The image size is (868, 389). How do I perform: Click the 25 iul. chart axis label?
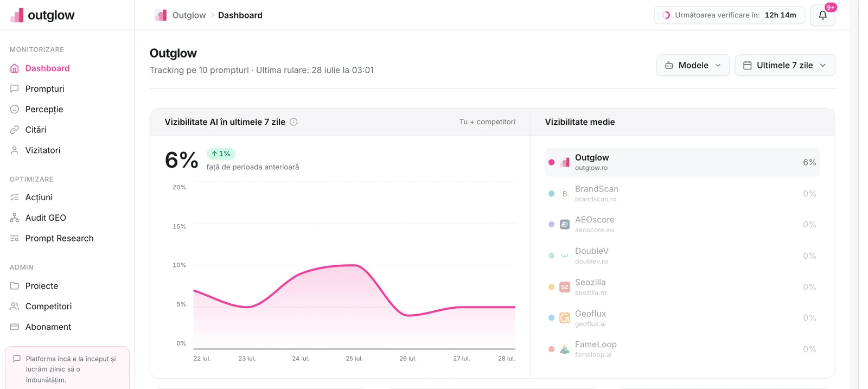click(354, 359)
